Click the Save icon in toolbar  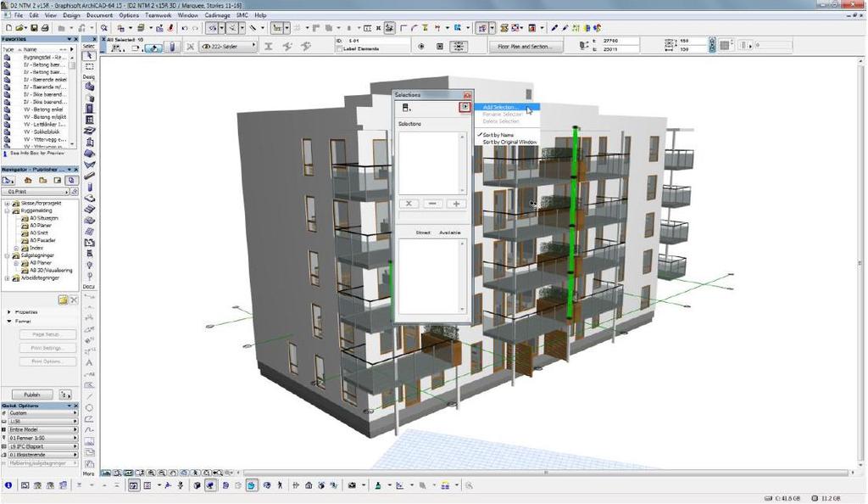point(34,28)
